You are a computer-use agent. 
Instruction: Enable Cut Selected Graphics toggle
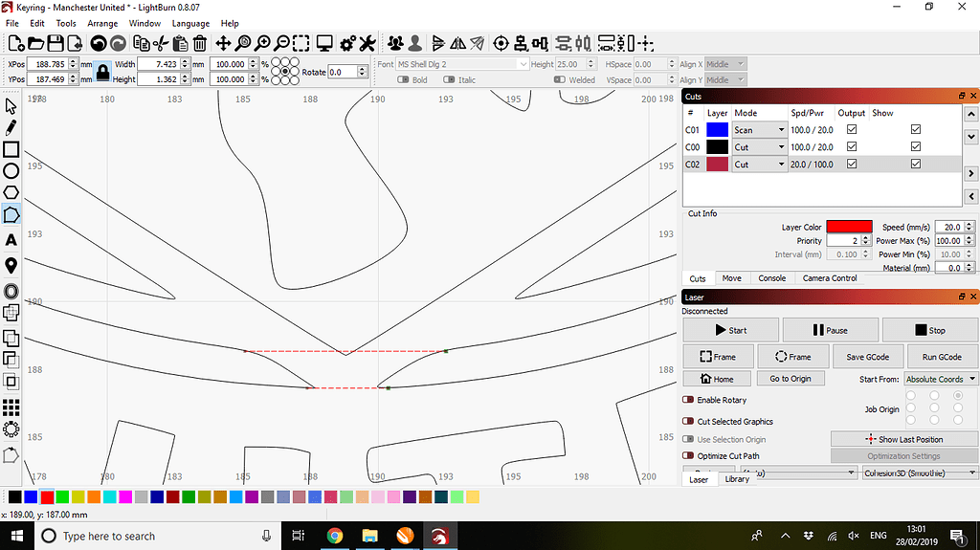[688, 421]
